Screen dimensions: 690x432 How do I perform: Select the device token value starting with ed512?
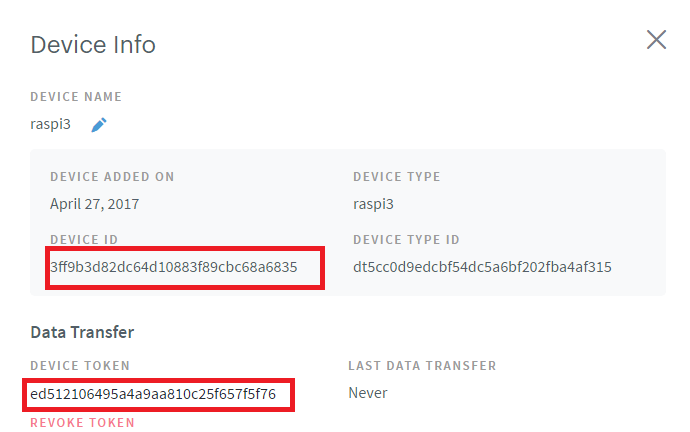click(153, 394)
